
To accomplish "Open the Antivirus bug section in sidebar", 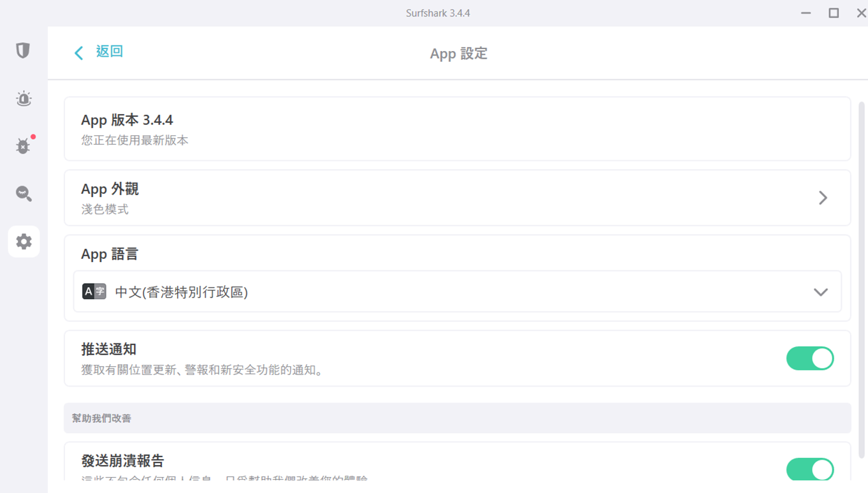I will 24,146.
